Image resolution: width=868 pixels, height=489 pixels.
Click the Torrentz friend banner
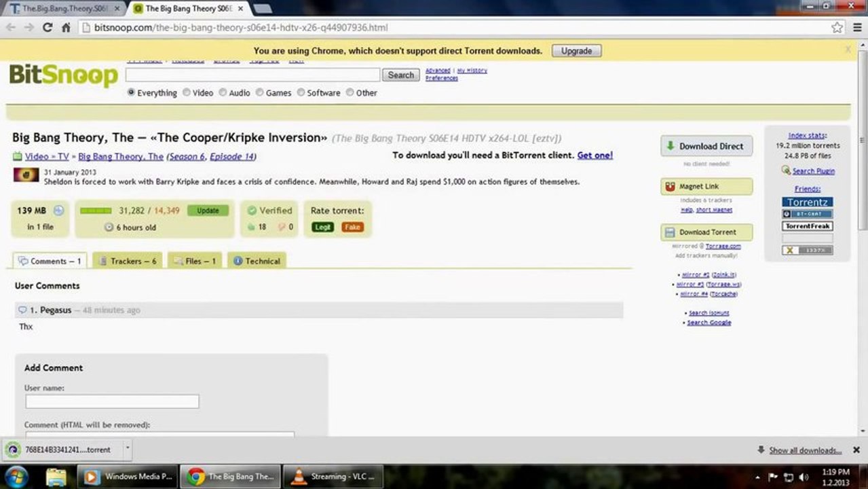pyautogui.click(x=808, y=202)
